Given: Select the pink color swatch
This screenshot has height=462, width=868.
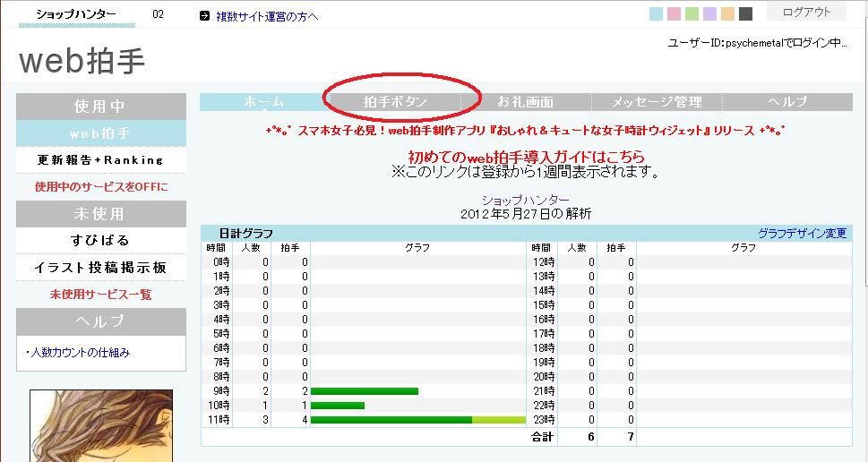Looking at the screenshot, I should coord(674,13).
